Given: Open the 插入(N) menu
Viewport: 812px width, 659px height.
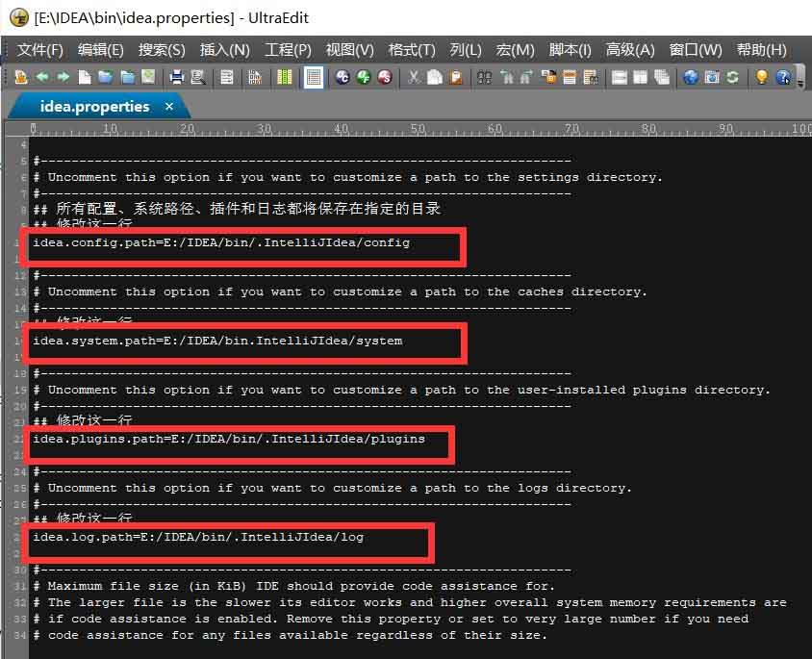Looking at the screenshot, I should pyautogui.click(x=225, y=50).
